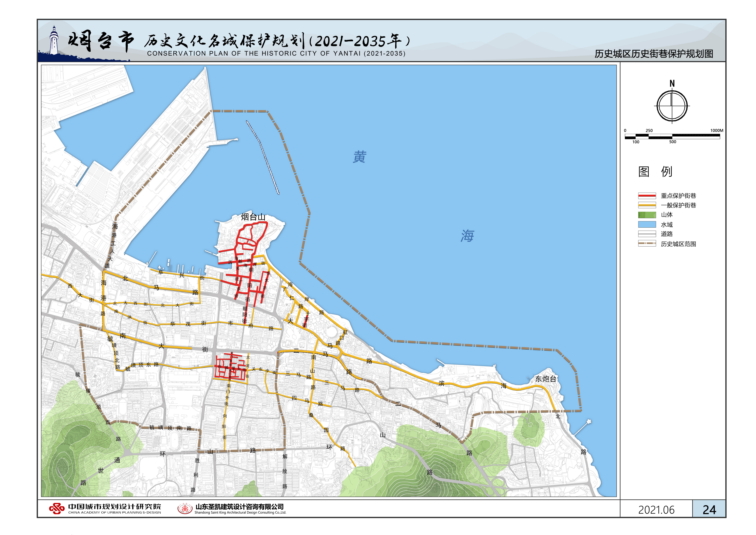Click the 滨 character on the coastal road

tap(442, 383)
